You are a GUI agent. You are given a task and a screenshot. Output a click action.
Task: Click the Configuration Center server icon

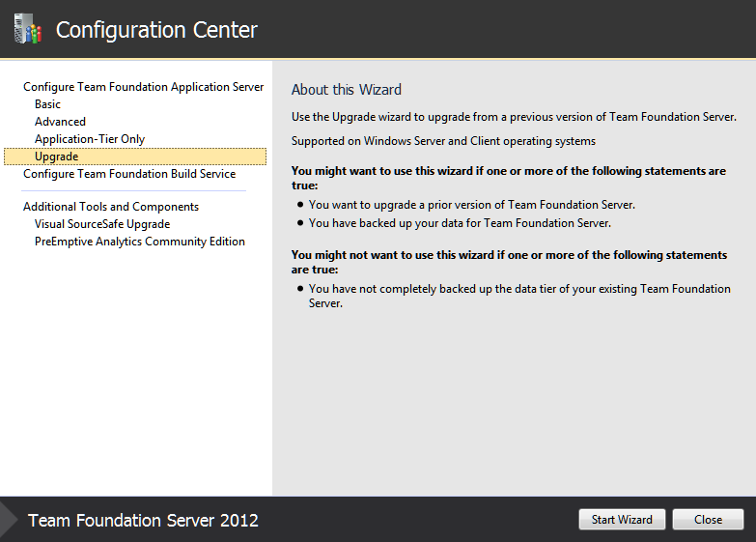pos(28,28)
